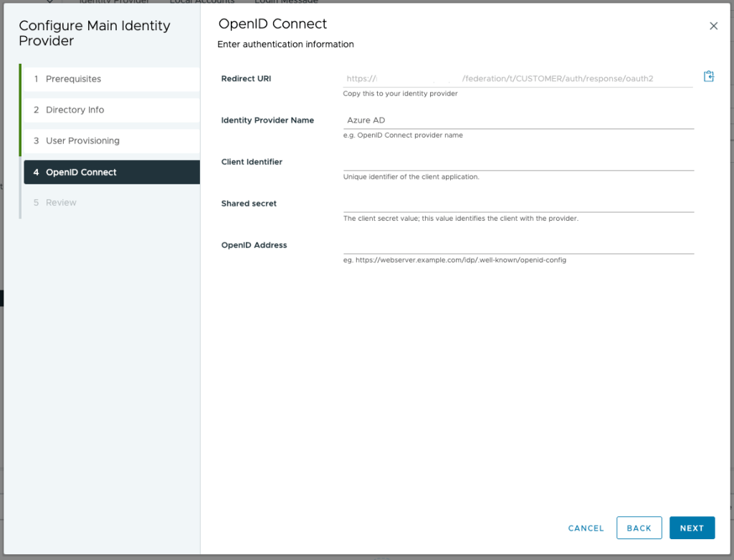Copy the Redirect URI to clipboard

pos(708,77)
